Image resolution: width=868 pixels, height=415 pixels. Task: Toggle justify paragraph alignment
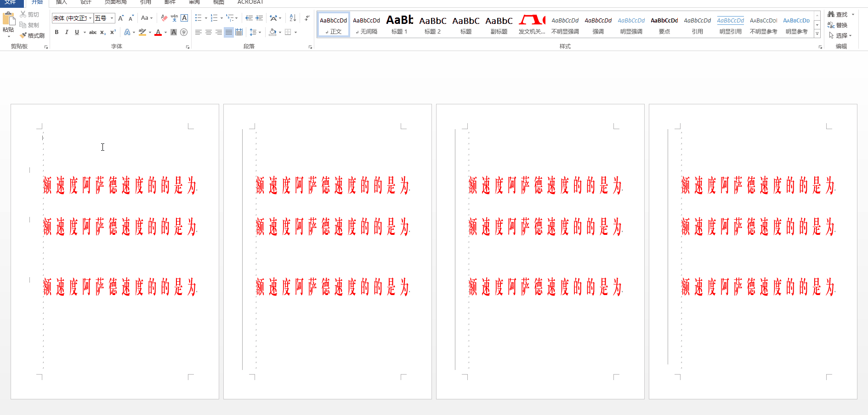[229, 32]
